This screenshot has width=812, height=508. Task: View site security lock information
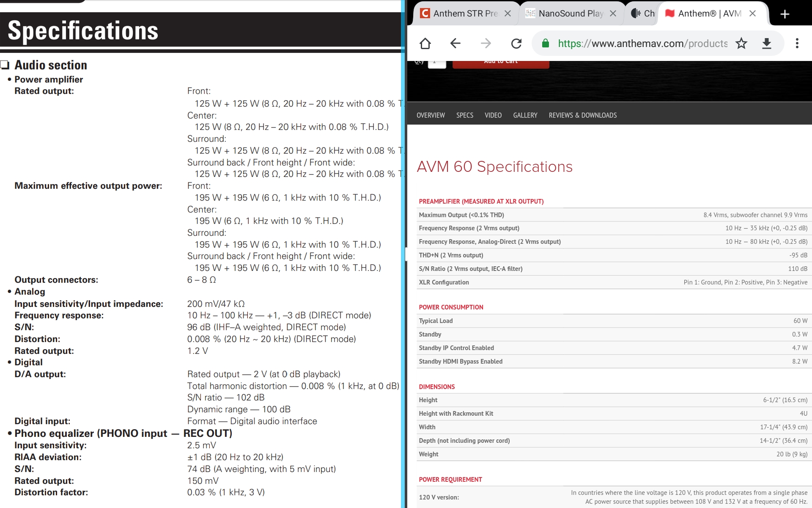pos(546,44)
